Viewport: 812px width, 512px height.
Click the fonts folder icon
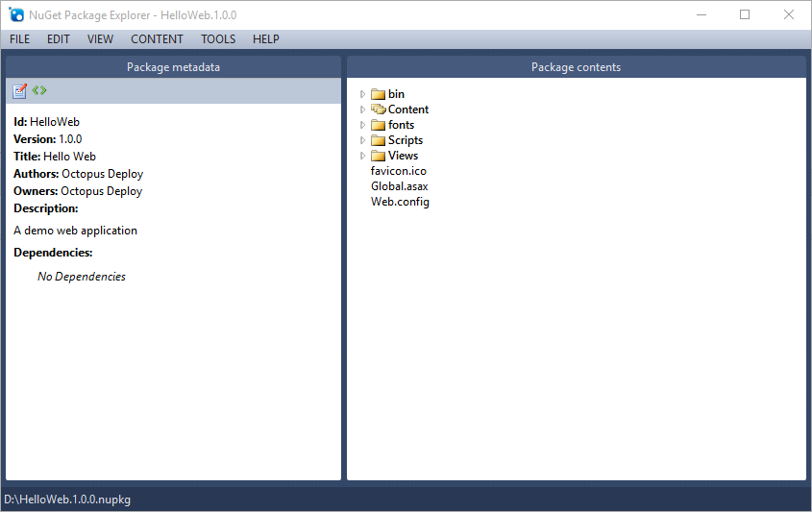pyautogui.click(x=379, y=125)
